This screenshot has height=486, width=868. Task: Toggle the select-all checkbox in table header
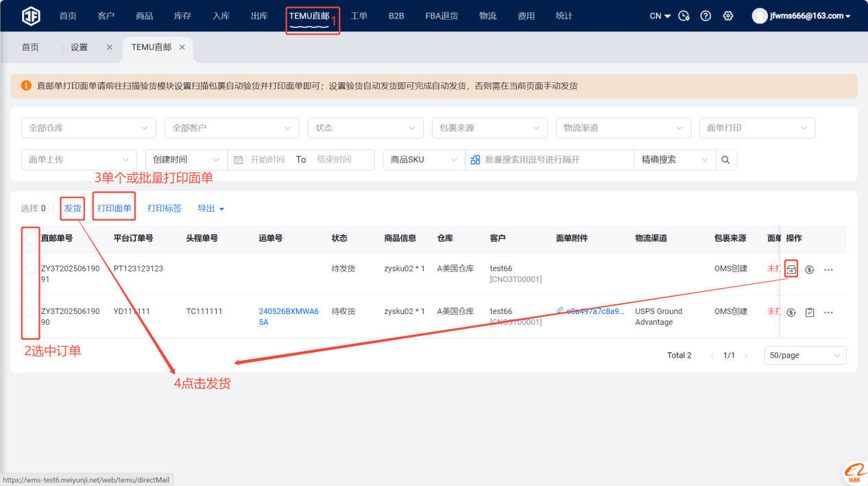(x=31, y=239)
